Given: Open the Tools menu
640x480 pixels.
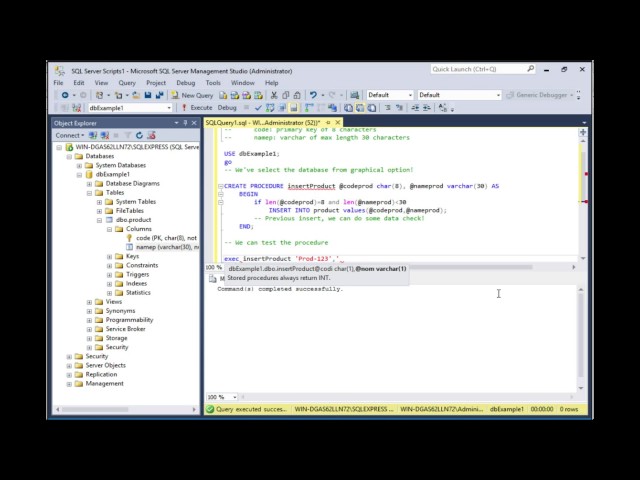Looking at the screenshot, I should (x=213, y=83).
